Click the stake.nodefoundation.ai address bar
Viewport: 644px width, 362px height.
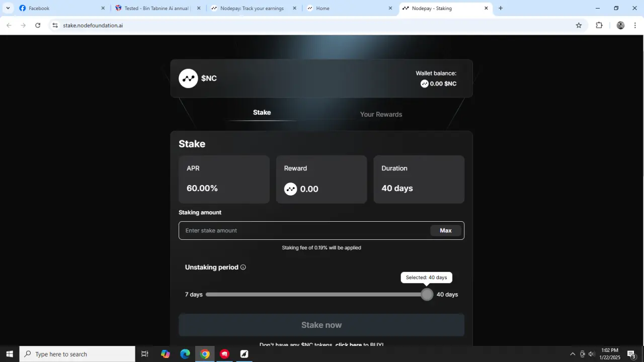[x=317, y=25]
